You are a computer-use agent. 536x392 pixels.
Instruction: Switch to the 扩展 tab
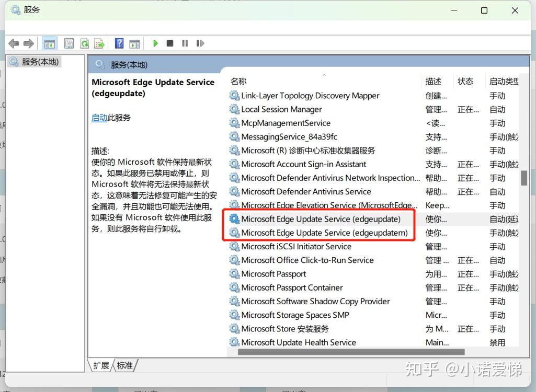pos(101,365)
